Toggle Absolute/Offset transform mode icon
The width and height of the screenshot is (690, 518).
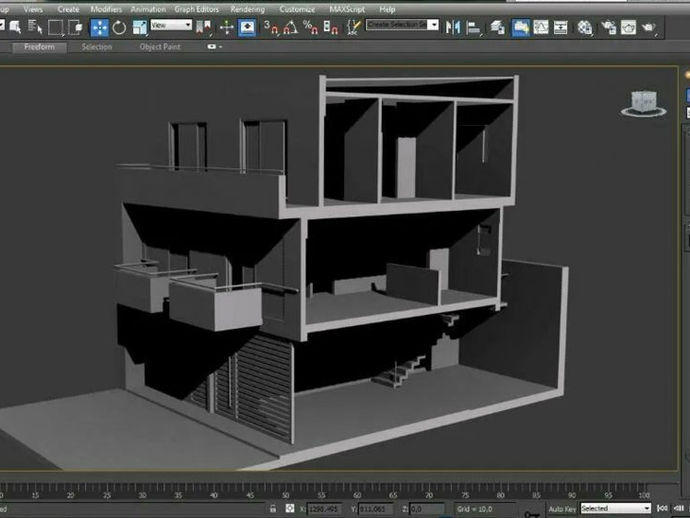click(290, 508)
